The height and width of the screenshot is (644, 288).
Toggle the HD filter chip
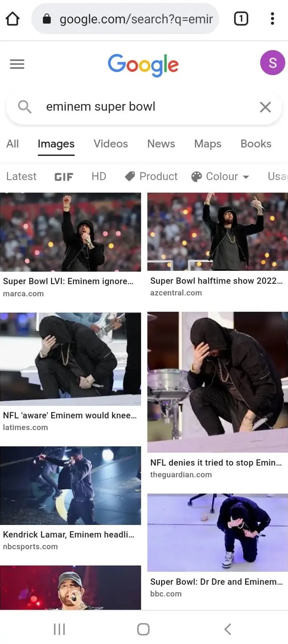coord(99,176)
